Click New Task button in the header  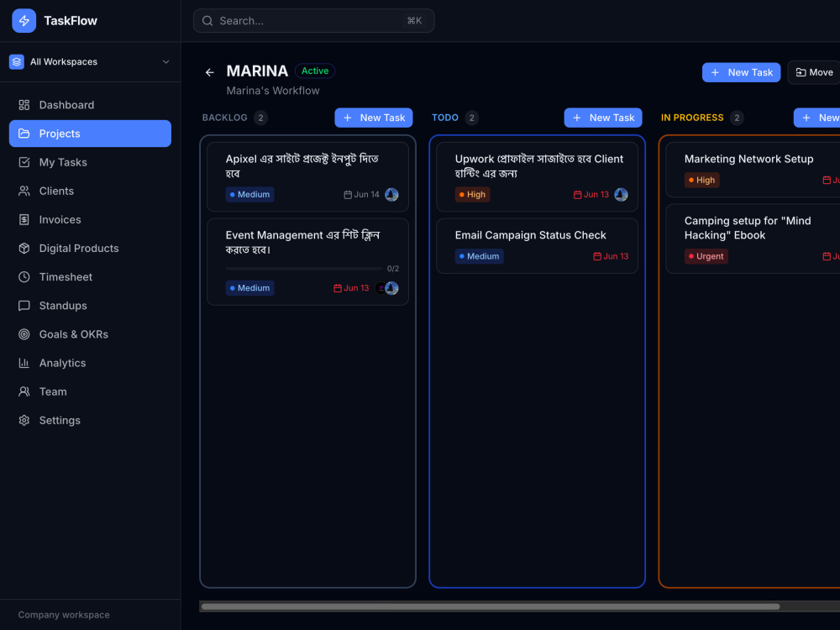(741, 72)
